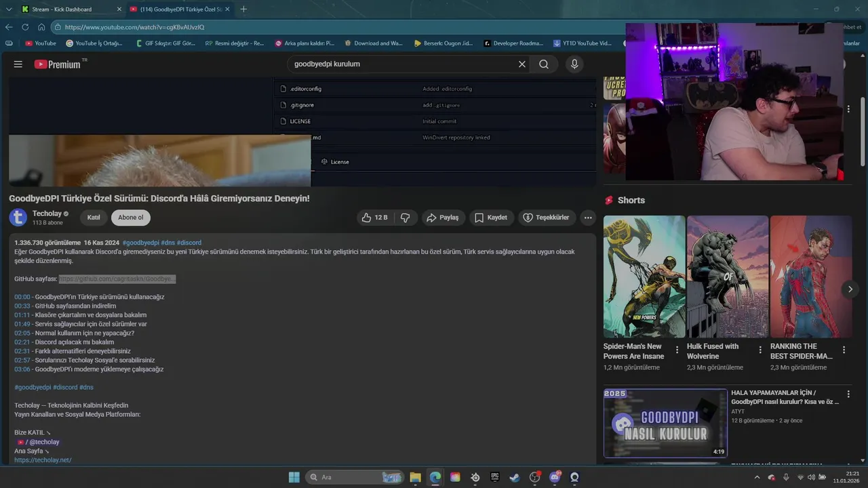Jump to the 02:57 timestamp

(22, 361)
